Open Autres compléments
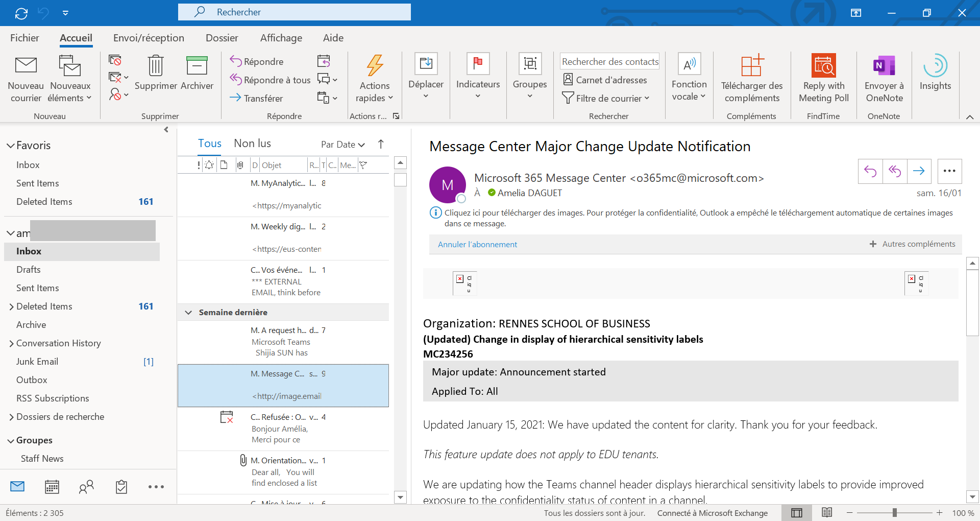 (918, 244)
